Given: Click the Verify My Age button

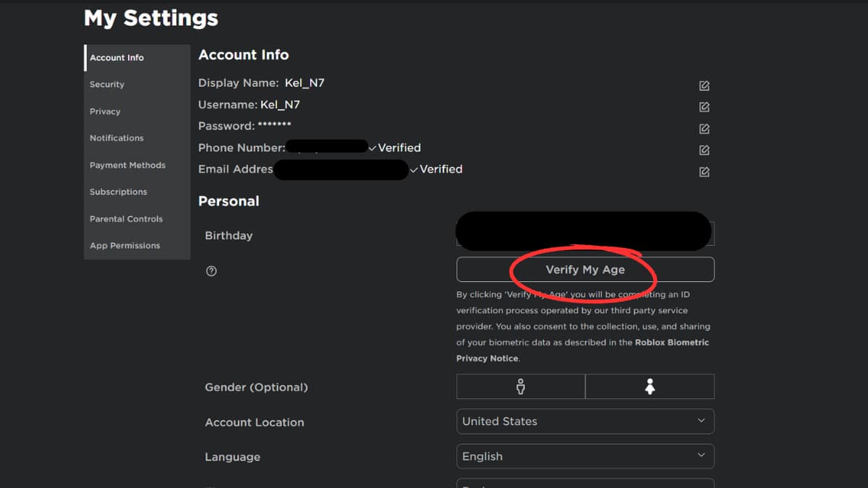Looking at the screenshot, I should pos(584,269).
